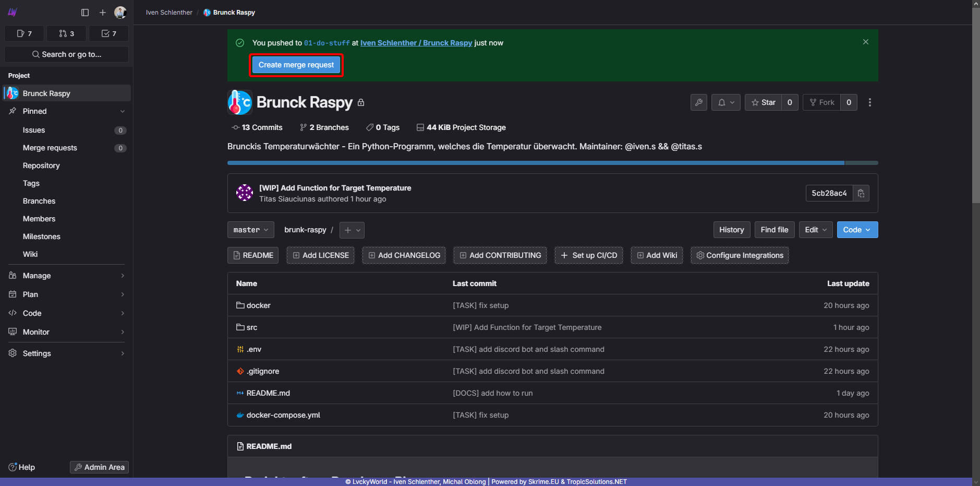Go to Milestones in sidebar
Viewport: 980px width, 486px height.
pos(42,236)
